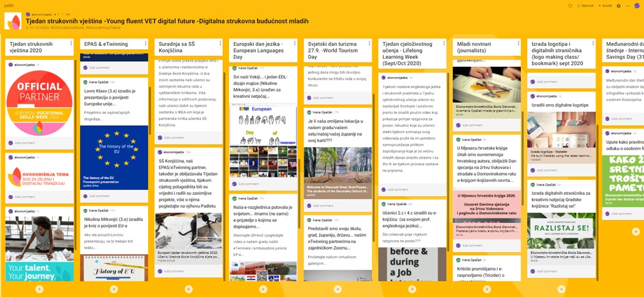Open the green Kako sretno trošiti pametno infographic

point(623,181)
